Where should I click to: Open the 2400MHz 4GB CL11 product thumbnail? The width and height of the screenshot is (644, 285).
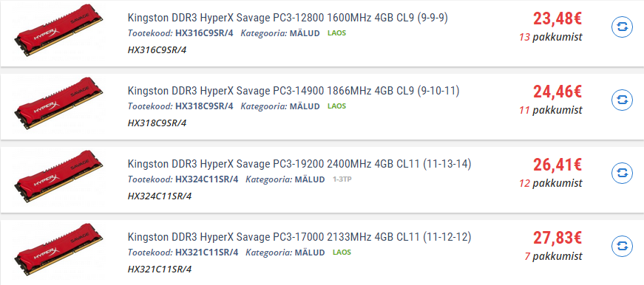pyautogui.click(x=58, y=176)
